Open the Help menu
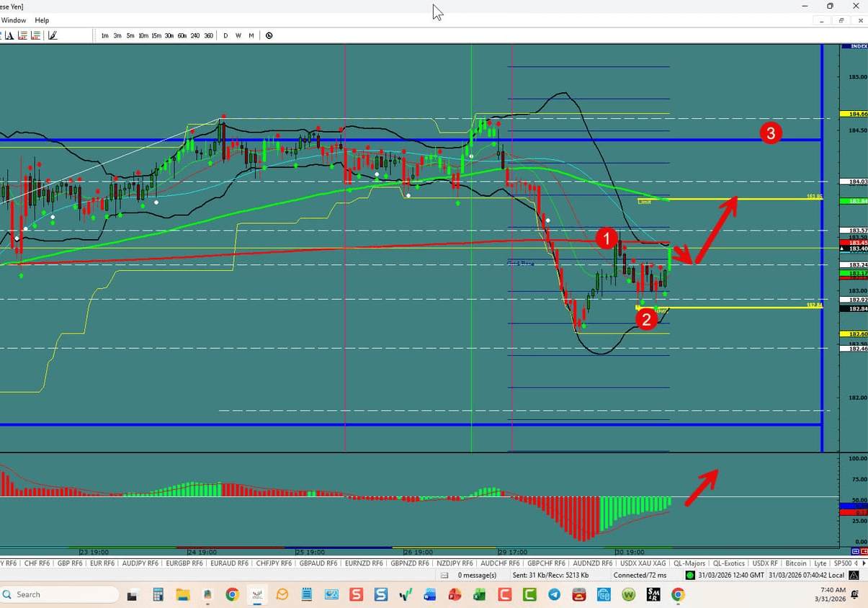 pos(41,20)
